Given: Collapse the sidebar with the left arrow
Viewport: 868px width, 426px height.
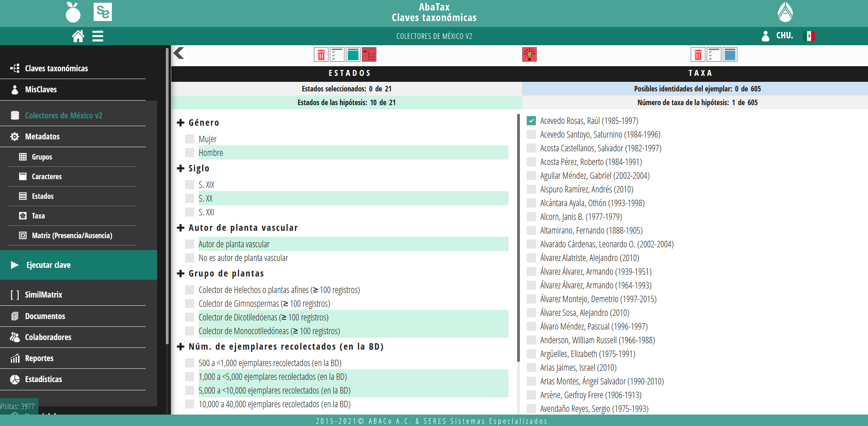Looking at the screenshot, I should pyautogui.click(x=179, y=53).
